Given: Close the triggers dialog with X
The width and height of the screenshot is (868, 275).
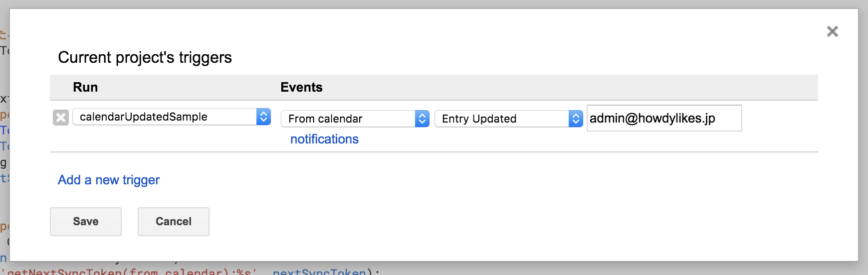Looking at the screenshot, I should [832, 31].
